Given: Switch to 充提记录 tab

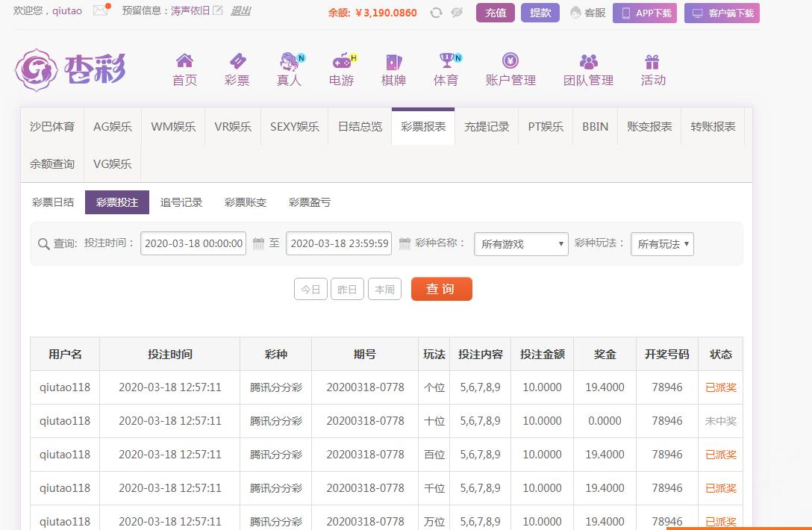Looking at the screenshot, I should coord(487,127).
